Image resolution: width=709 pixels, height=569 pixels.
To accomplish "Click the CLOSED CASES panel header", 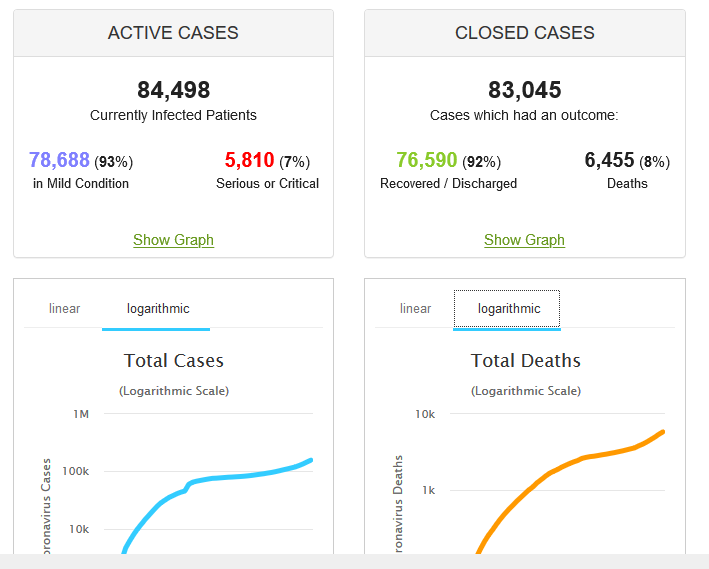I will [x=525, y=33].
